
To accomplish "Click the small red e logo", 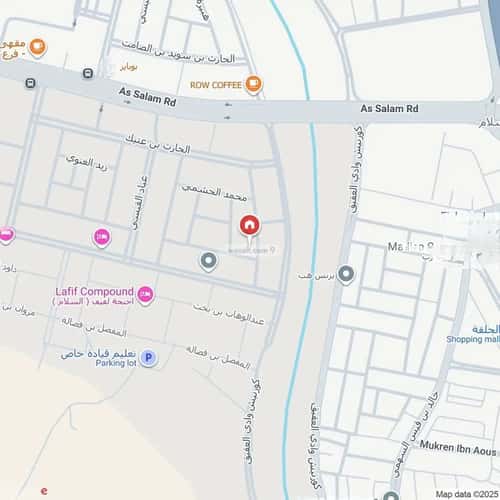I will 44,491.
